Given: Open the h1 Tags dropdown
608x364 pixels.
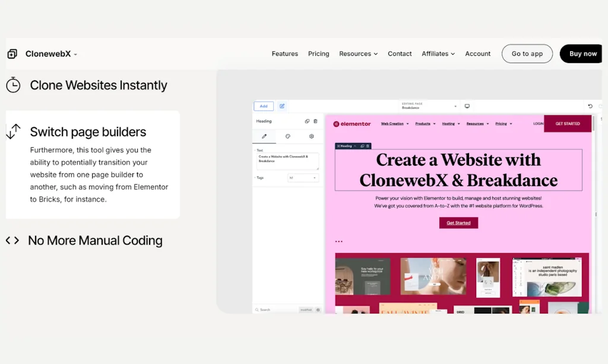Looking at the screenshot, I should 303,178.
